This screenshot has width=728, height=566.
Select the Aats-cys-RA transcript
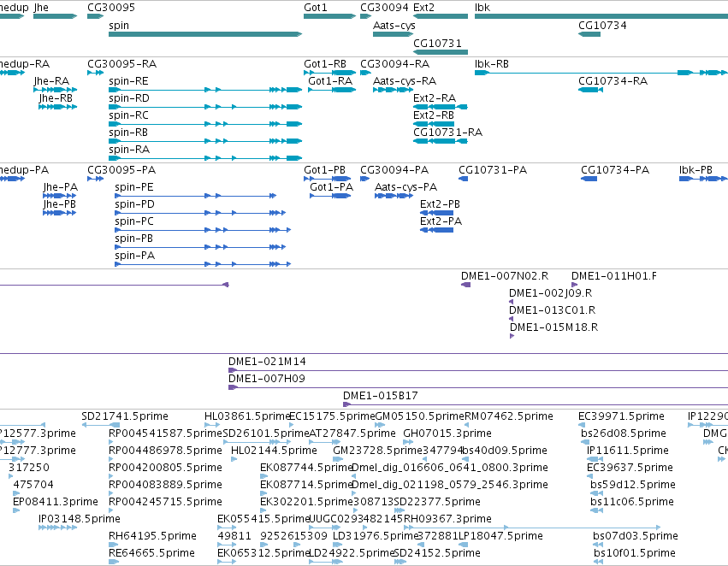click(393, 90)
